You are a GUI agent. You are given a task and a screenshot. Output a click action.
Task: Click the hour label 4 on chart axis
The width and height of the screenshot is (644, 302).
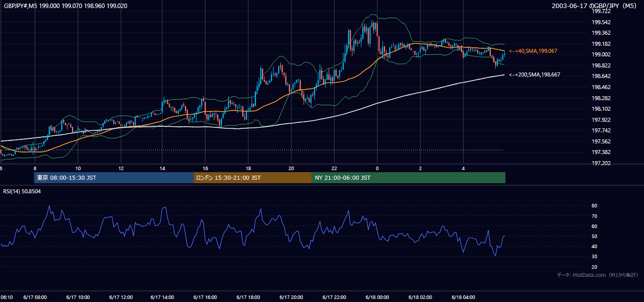[463, 168]
